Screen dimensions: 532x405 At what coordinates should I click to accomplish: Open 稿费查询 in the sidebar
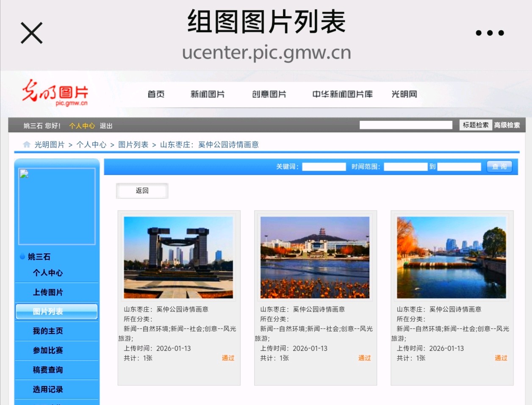[48, 370]
